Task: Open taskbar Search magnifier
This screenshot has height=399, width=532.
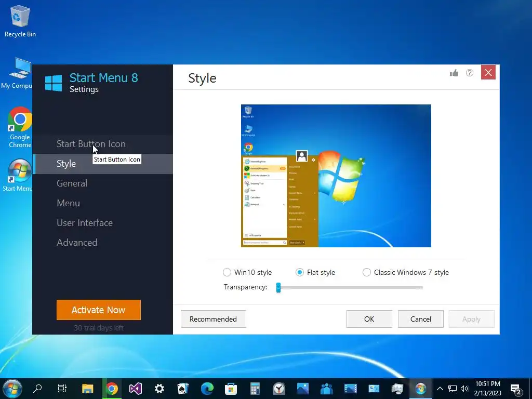Action: [x=37, y=389]
